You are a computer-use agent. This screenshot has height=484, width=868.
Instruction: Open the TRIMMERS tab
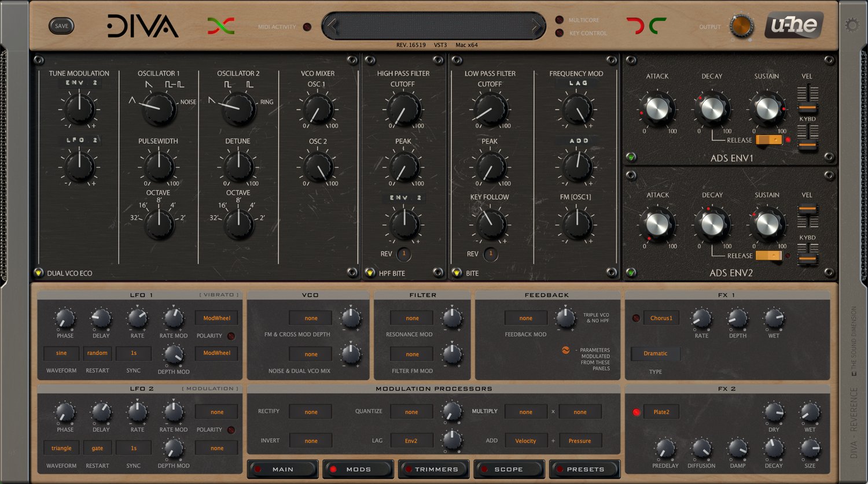click(433, 469)
